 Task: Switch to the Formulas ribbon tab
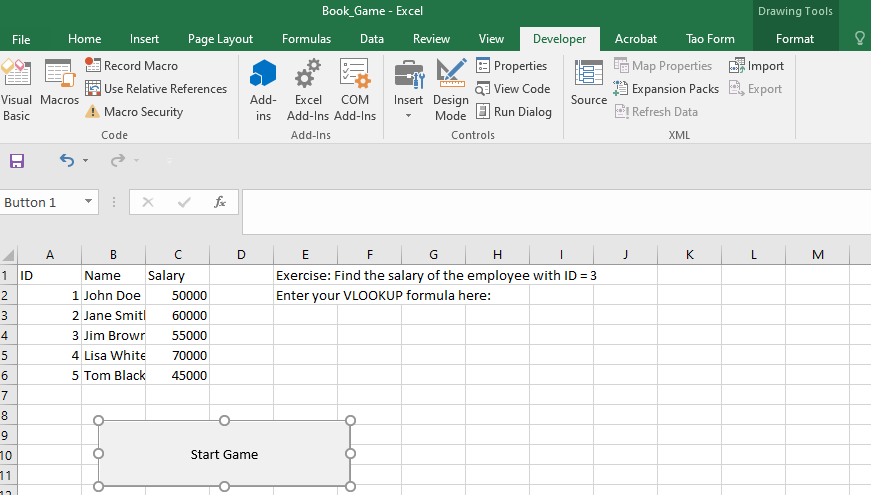coord(306,39)
